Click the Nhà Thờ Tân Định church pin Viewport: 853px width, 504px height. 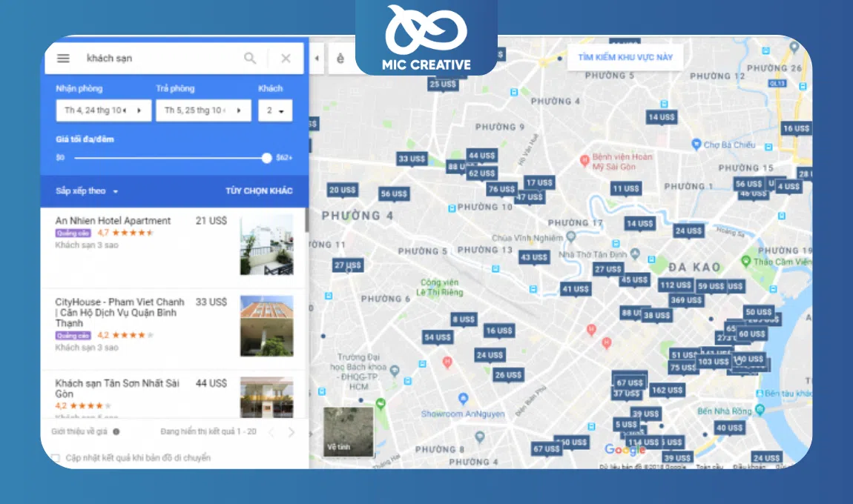point(635,254)
